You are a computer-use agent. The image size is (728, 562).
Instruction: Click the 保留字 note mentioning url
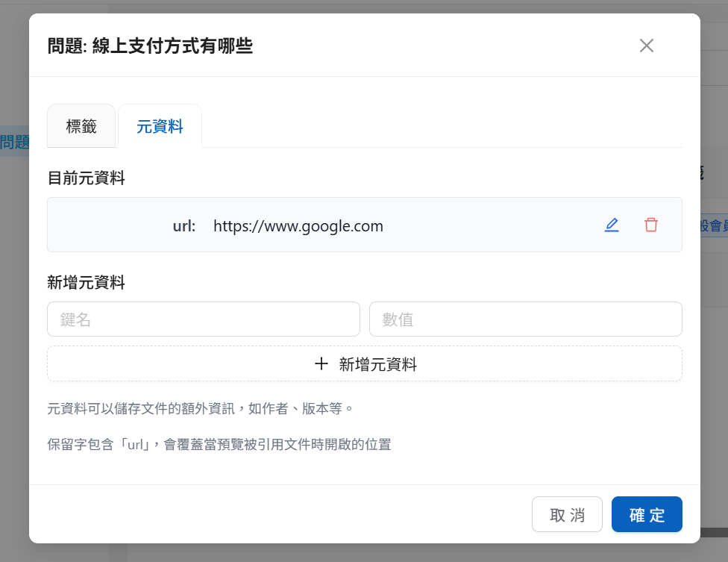coord(219,445)
